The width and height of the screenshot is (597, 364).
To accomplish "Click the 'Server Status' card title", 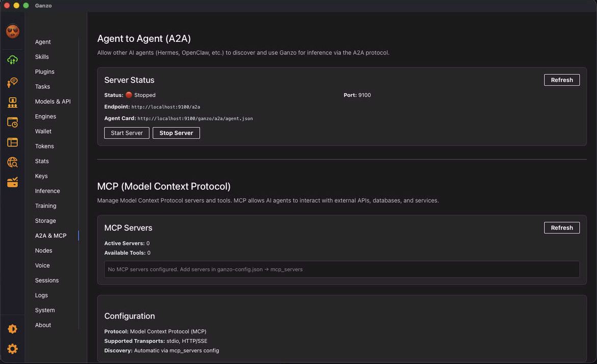I will [x=129, y=80].
